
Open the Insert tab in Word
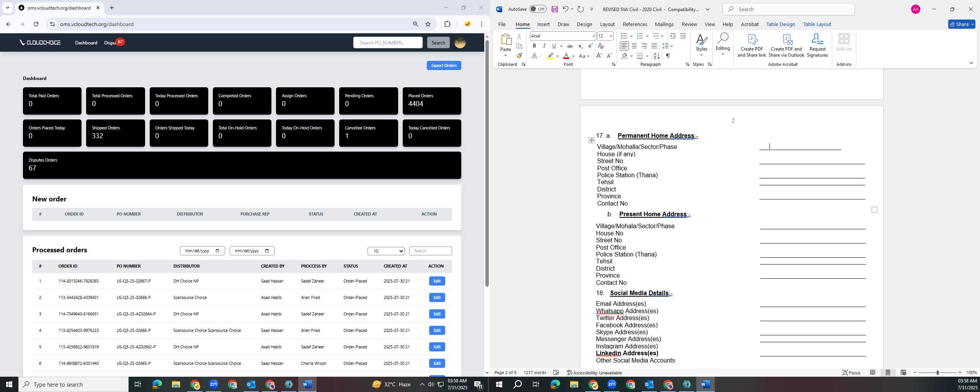pos(543,24)
